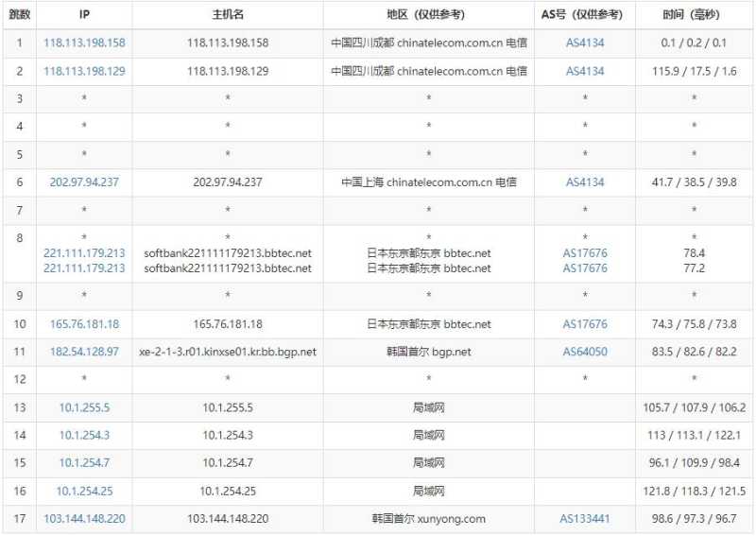Select hostname cell 202.97.94.237
The height and width of the screenshot is (536, 756).
tap(228, 182)
